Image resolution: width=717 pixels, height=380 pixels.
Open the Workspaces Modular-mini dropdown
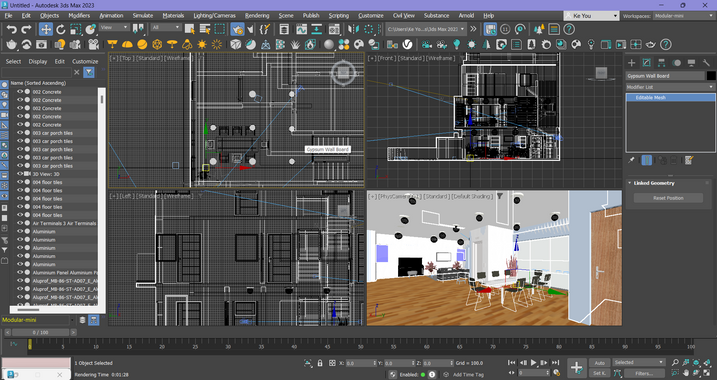pyautogui.click(x=683, y=16)
